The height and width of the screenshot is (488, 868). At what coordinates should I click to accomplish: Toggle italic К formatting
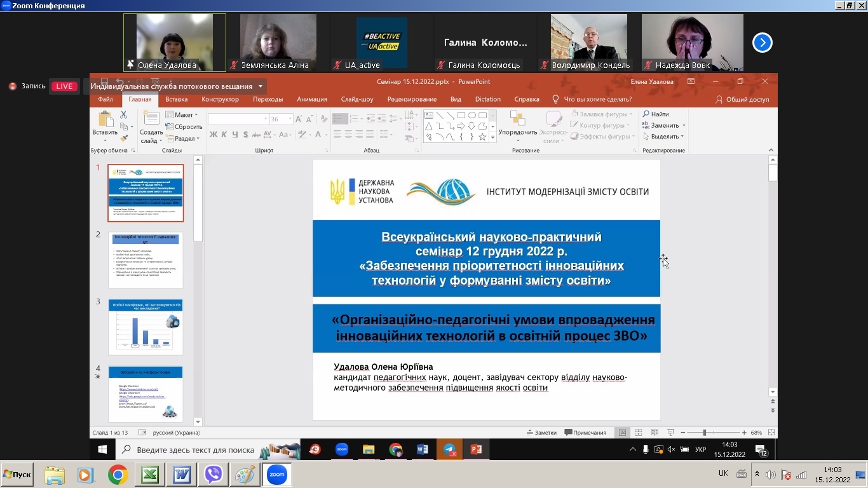point(224,135)
